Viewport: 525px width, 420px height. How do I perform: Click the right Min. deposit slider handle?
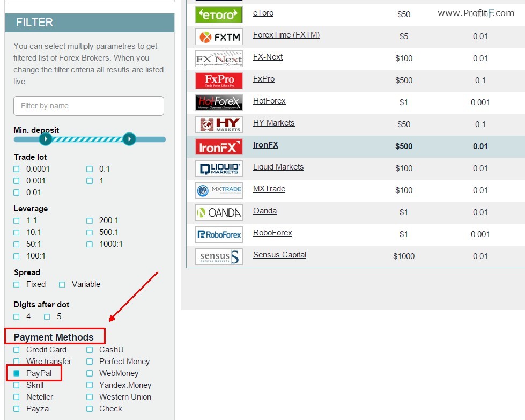(129, 139)
